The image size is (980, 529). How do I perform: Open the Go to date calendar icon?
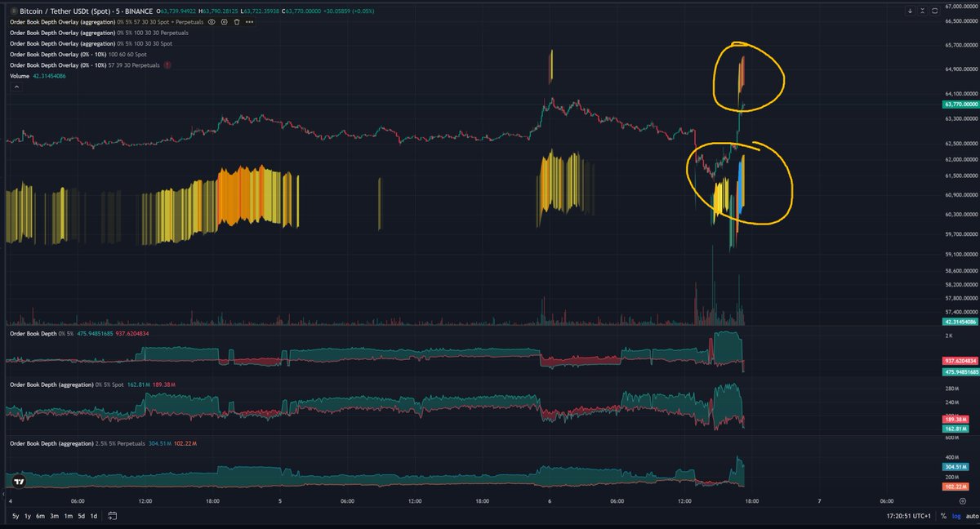[113, 516]
